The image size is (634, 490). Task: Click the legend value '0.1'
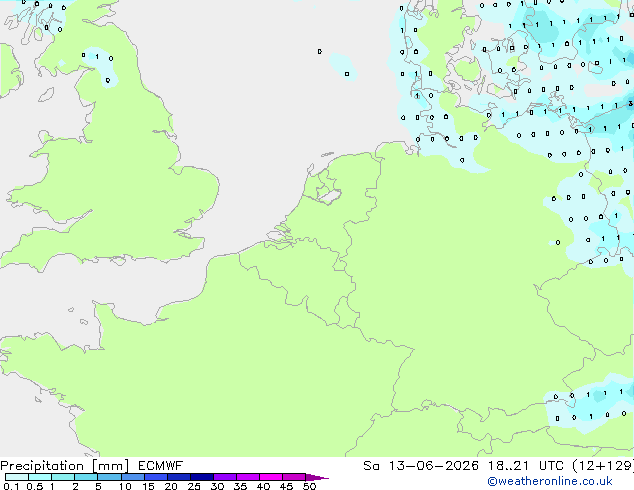click(x=11, y=486)
